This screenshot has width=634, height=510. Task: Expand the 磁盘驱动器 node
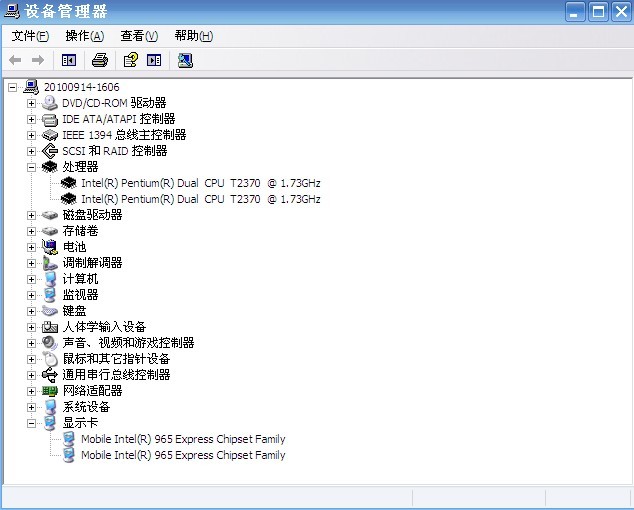click(x=31, y=215)
